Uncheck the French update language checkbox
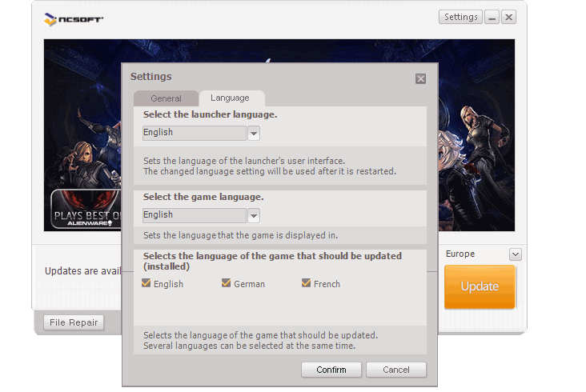This screenshot has width=586, height=392. [x=306, y=283]
